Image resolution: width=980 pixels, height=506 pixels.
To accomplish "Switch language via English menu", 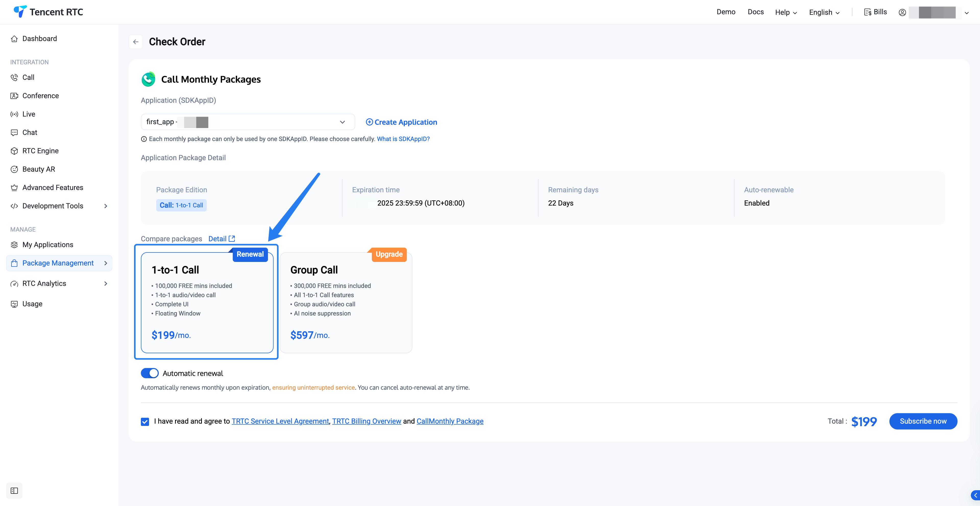I will tap(824, 12).
